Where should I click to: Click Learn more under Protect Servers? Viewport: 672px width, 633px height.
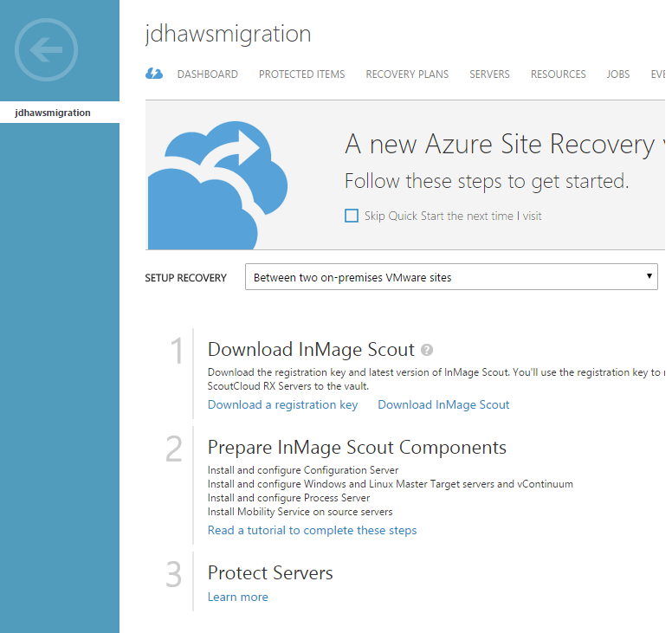pyautogui.click(x=238, y=597)
